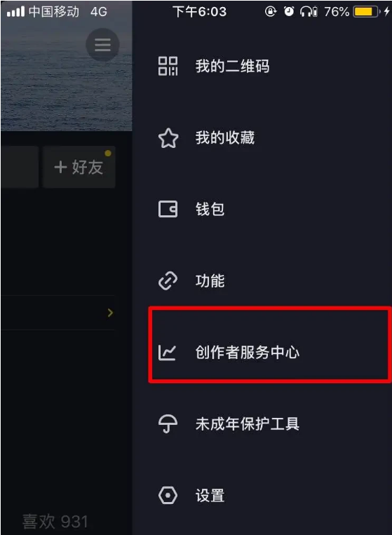Tap the QR code grid icon
Image resolution: width=392 pixels, height=535 pixels.
tap(168, 66)
